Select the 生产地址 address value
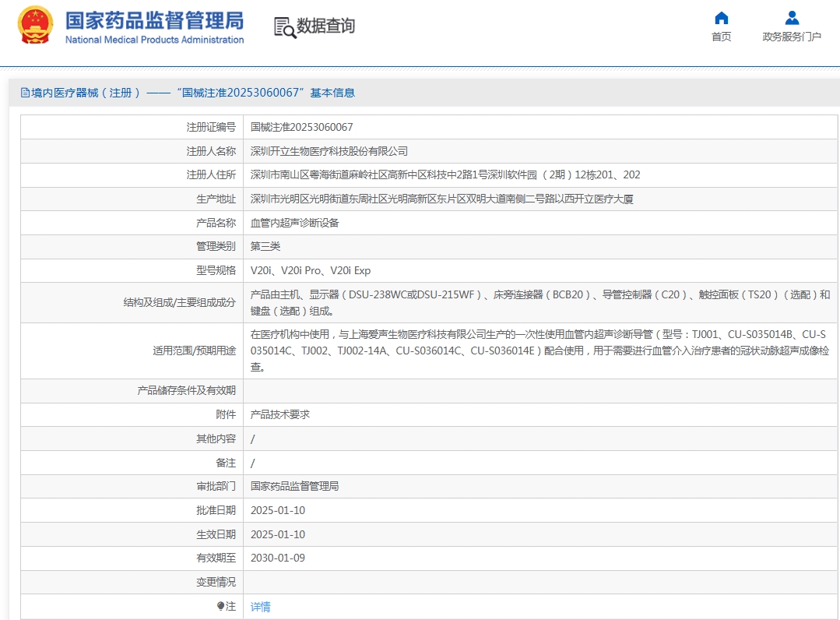Screen dimensions: 840x620 click(x=442, y=199)
